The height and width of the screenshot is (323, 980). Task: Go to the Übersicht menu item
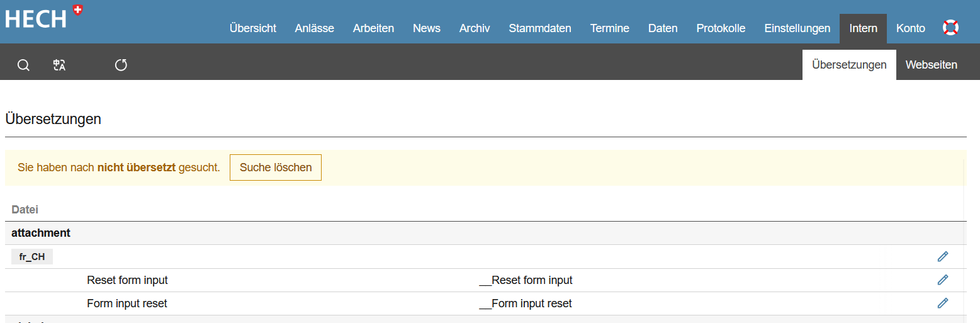252,28
